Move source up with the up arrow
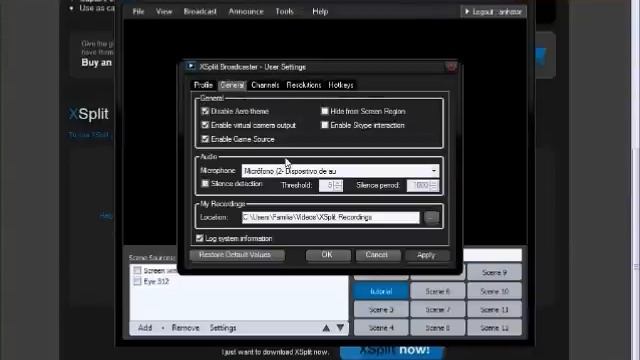 [326, 328]
